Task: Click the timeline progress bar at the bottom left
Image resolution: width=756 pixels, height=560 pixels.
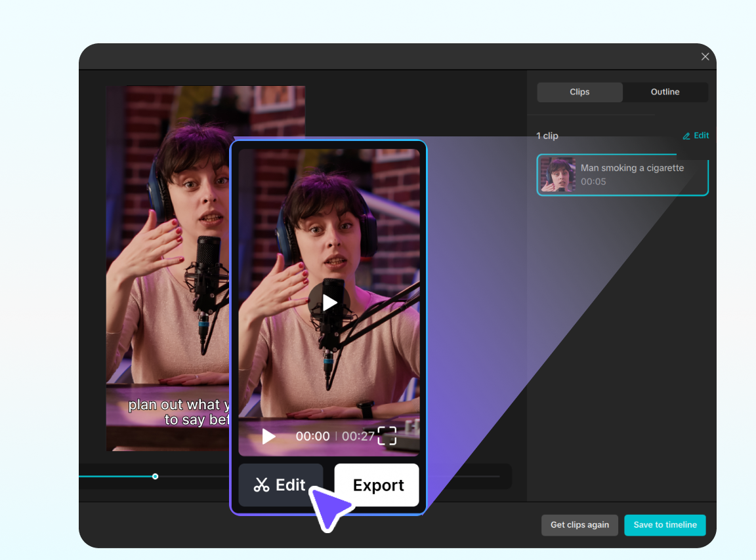Action: click(x=118, y=477)
